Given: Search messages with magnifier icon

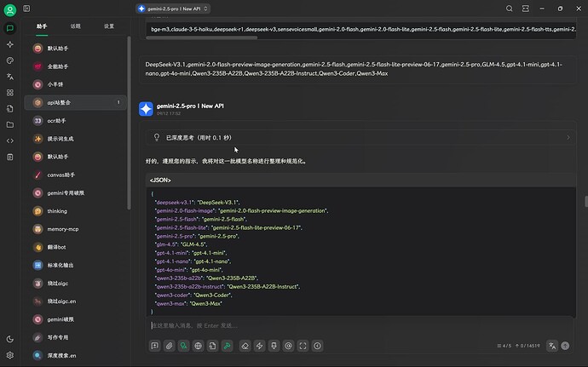Looking at the screenshot, I should (509, 9).
